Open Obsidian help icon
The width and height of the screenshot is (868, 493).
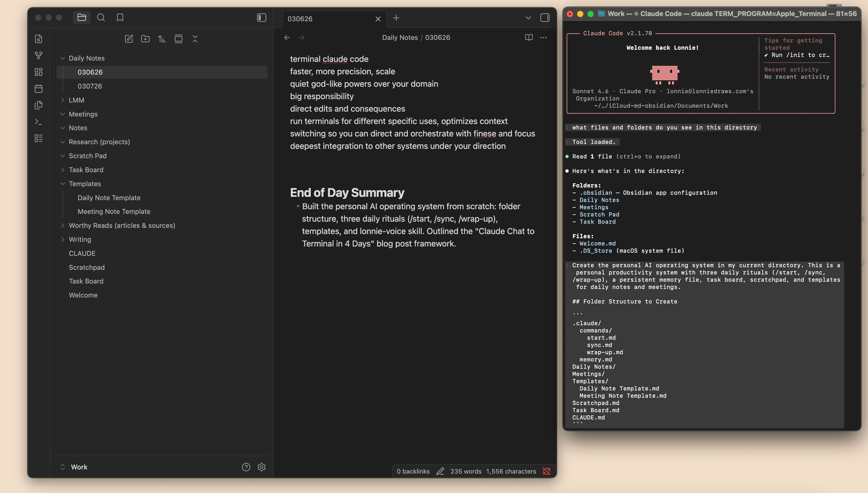[x=246, y=467]
